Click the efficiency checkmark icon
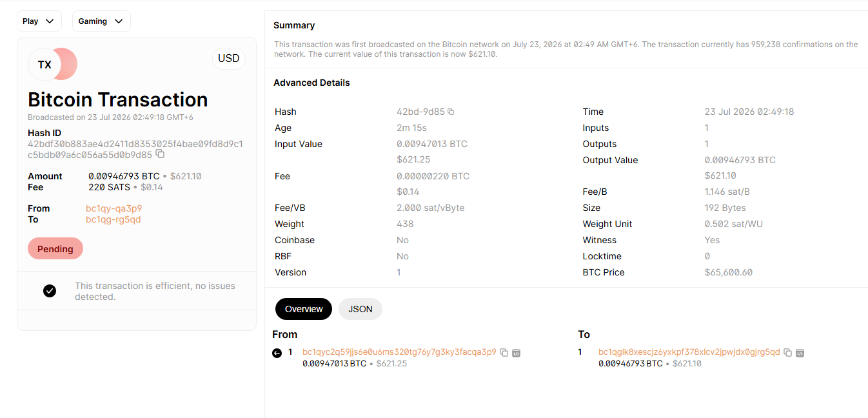Viewport: 868px width, 418px height. click(50, 291)
